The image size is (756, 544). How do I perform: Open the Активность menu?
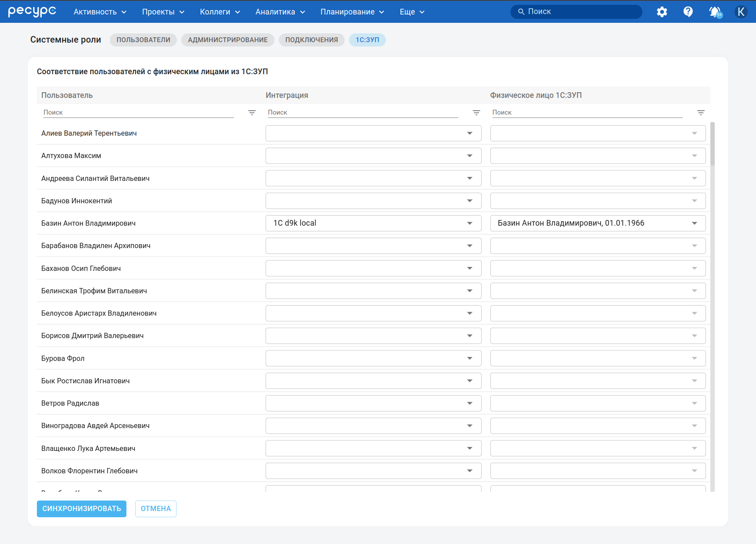pyautogui.click(x=100, y=12)
